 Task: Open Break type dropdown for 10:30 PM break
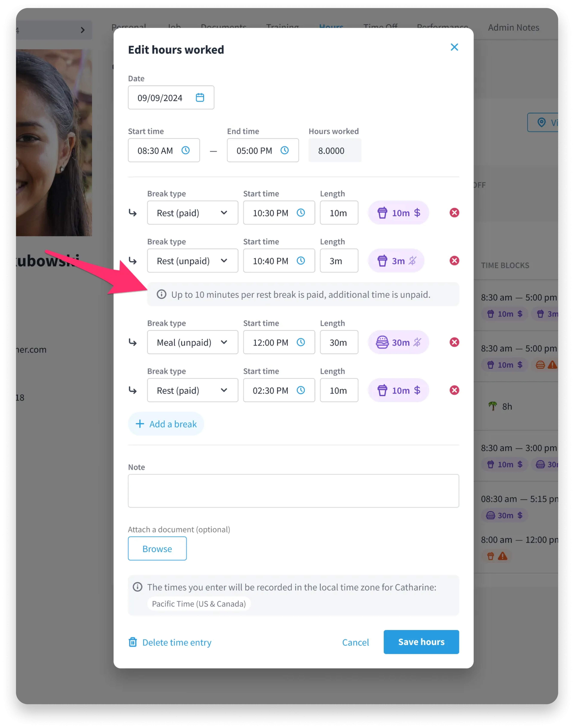[x=193, y=213]
